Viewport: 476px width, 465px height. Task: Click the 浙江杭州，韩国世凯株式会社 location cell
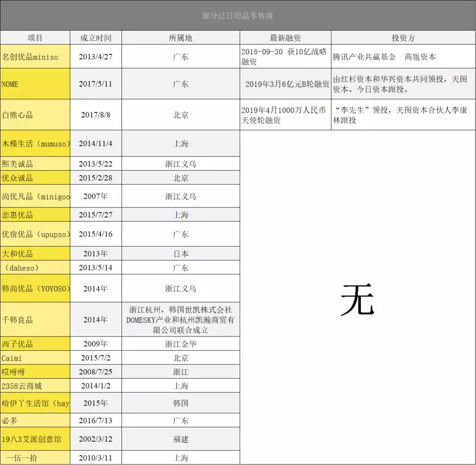coord(180,319)
